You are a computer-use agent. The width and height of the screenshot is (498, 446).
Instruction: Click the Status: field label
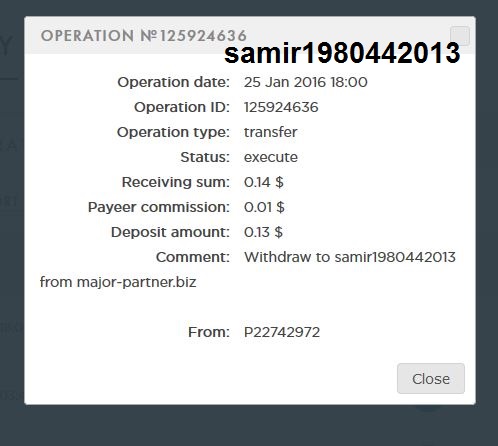coord(205,157)
